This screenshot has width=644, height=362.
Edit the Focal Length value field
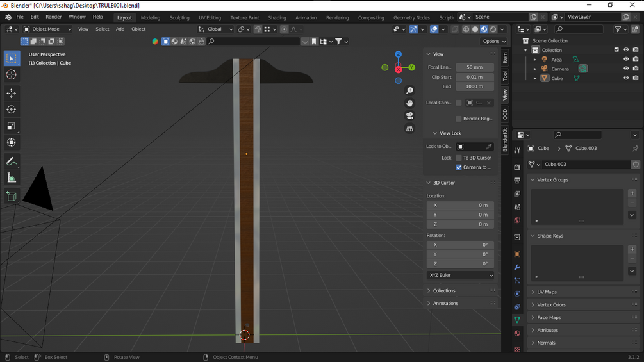click(x=475, y=67)
